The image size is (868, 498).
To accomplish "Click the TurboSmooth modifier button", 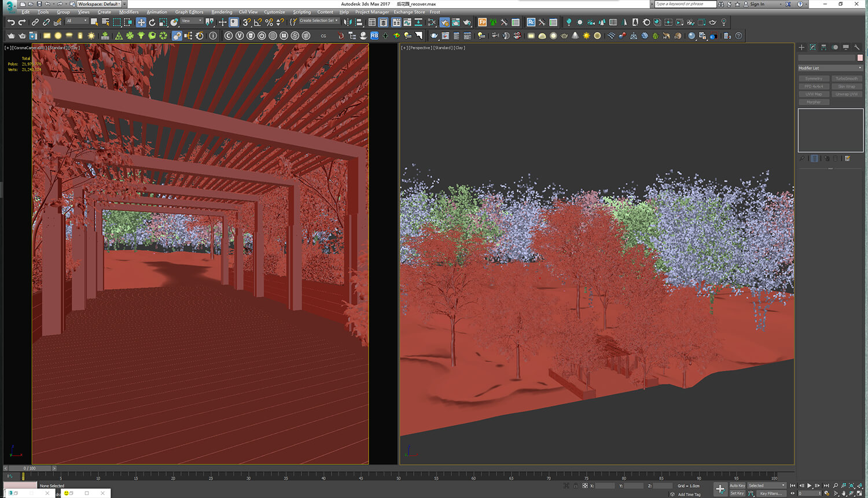I will 847,79.
